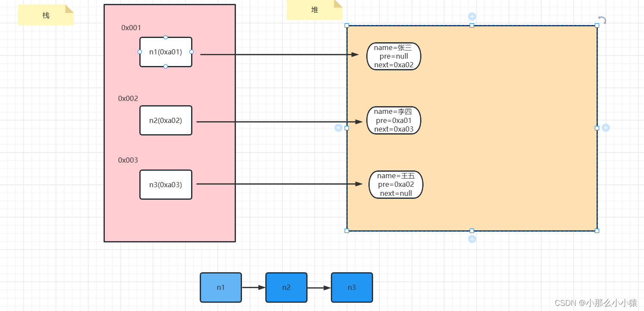The height and width of the screenshot is (311, 644).
Task: Click the 0x002 address label
Action: 128,98
